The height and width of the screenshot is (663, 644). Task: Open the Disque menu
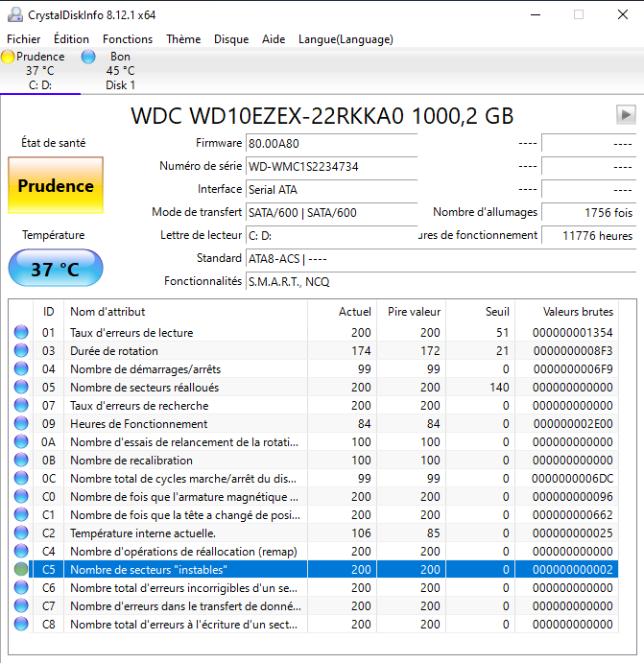(231, 39)
